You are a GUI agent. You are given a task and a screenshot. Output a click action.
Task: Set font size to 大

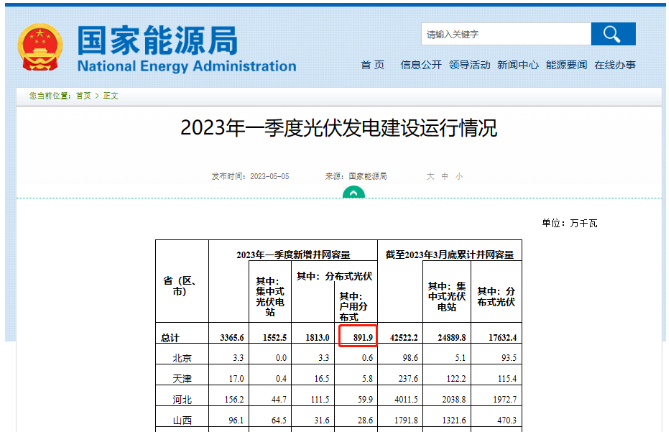pyautogui.click(x=430, y=175)
